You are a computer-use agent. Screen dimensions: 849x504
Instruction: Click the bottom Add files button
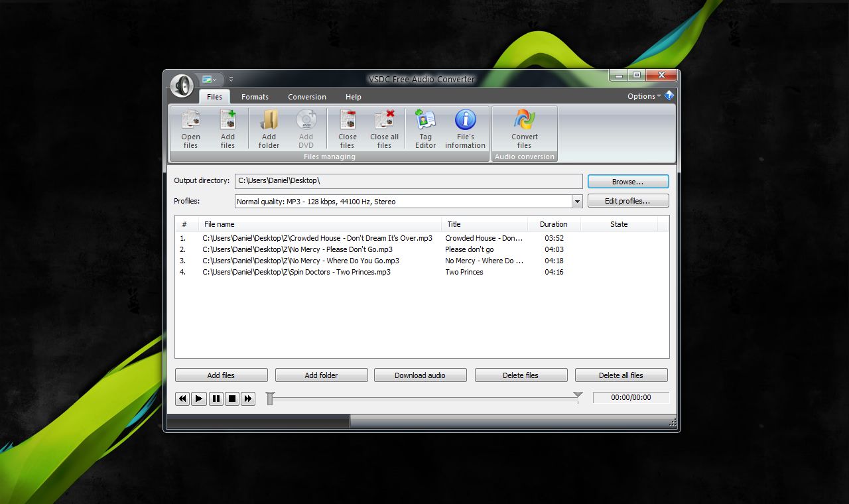tap(221, 375)
